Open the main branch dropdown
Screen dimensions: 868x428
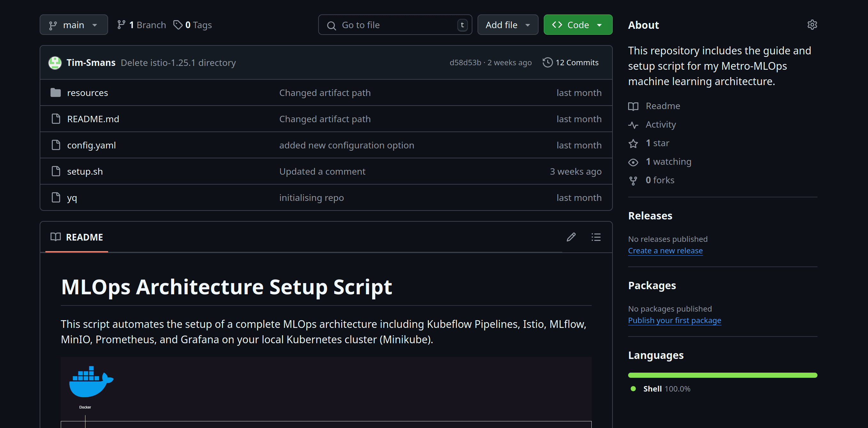coord(74,25)
